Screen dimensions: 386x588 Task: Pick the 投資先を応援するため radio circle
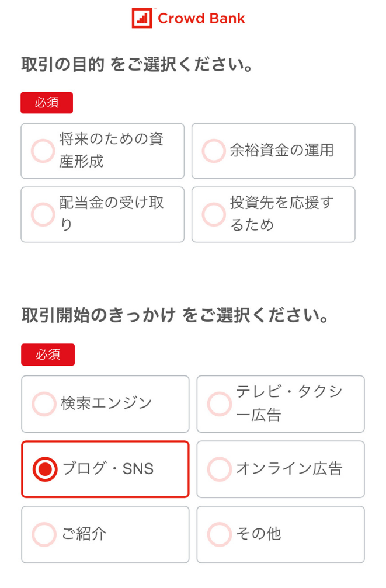214,214
